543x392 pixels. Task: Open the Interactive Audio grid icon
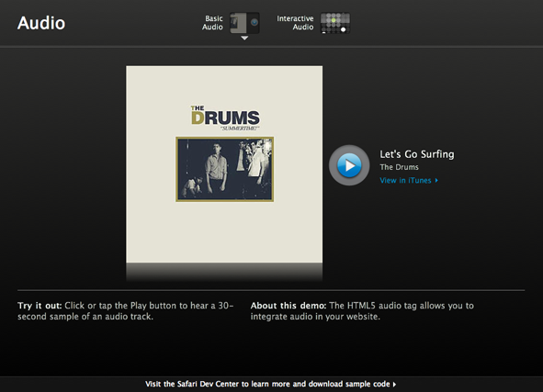click(x=334, y=23)
